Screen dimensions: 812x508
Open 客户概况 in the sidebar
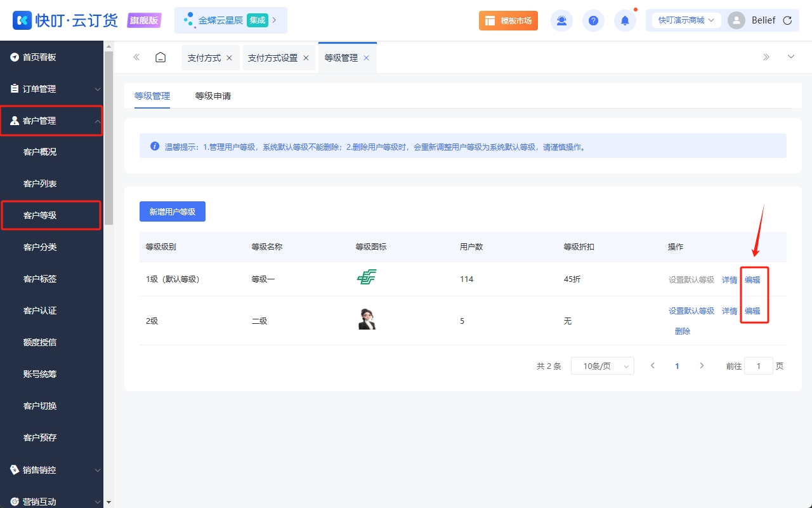(51, 152)
